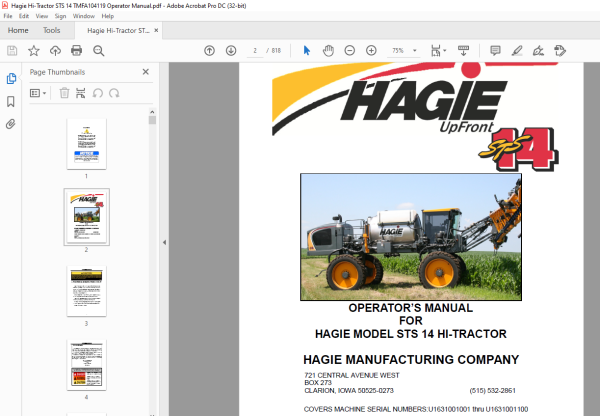
Task: Click thumbnails scrollbar up arrow
Action: (152, 112)
